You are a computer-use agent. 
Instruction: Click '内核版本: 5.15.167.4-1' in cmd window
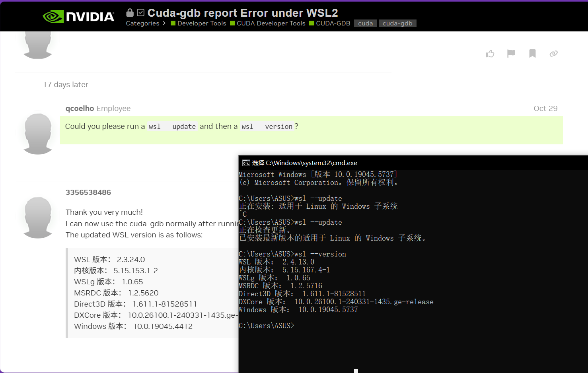[x=284, y=270]
